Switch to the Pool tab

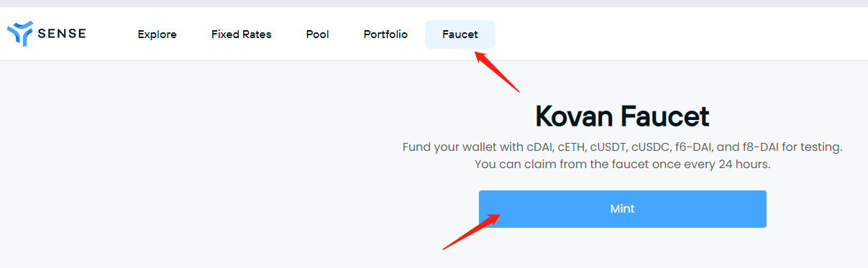tap(317, 34)
